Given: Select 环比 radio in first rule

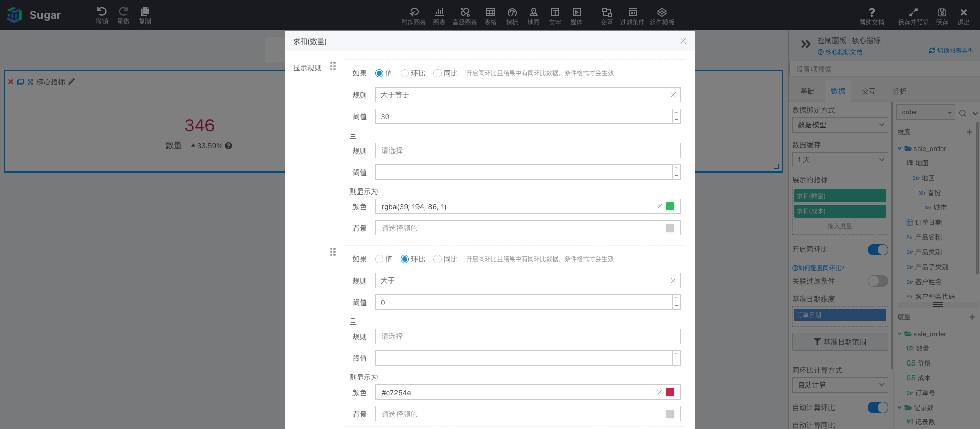Looking at the screenshot, I should click(x=405, y=73).
